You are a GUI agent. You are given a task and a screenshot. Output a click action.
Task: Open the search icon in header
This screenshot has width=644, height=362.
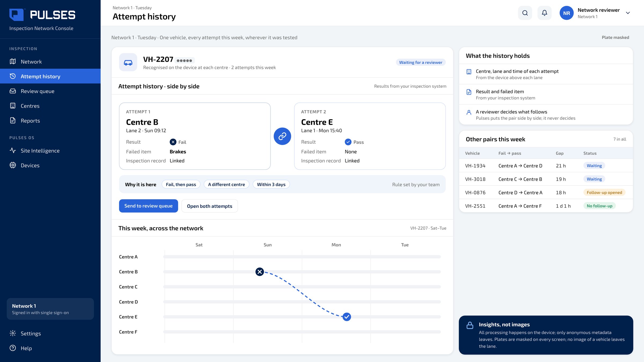point(525,13)
